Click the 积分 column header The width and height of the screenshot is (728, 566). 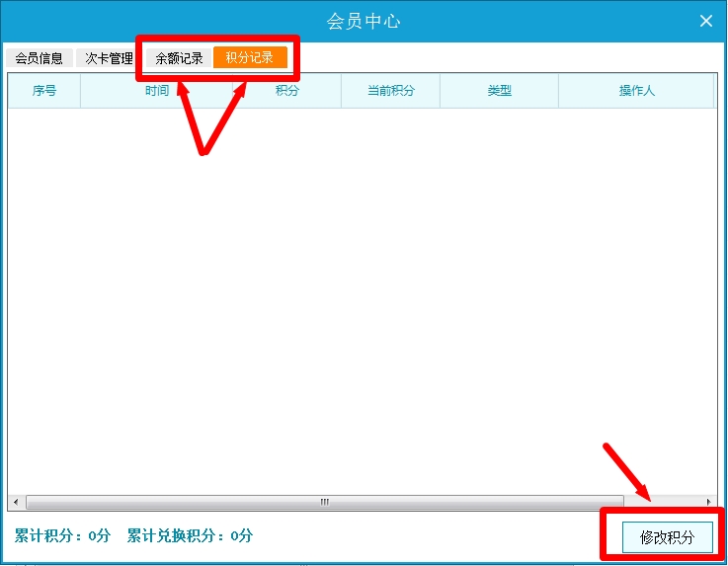coord(286,91)
